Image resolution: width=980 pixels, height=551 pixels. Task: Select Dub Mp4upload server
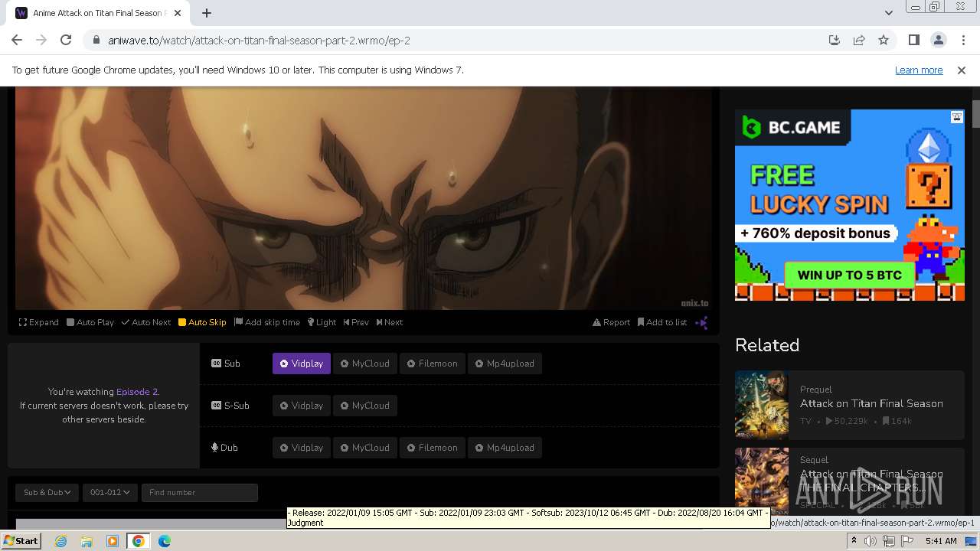point(505,448)
